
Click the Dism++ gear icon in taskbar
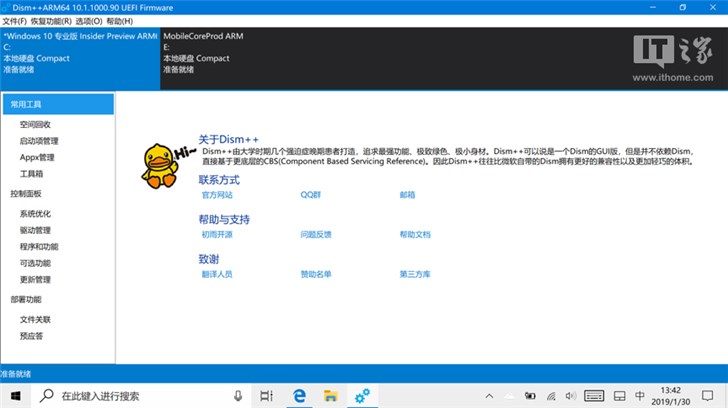[x=362, y=396]
